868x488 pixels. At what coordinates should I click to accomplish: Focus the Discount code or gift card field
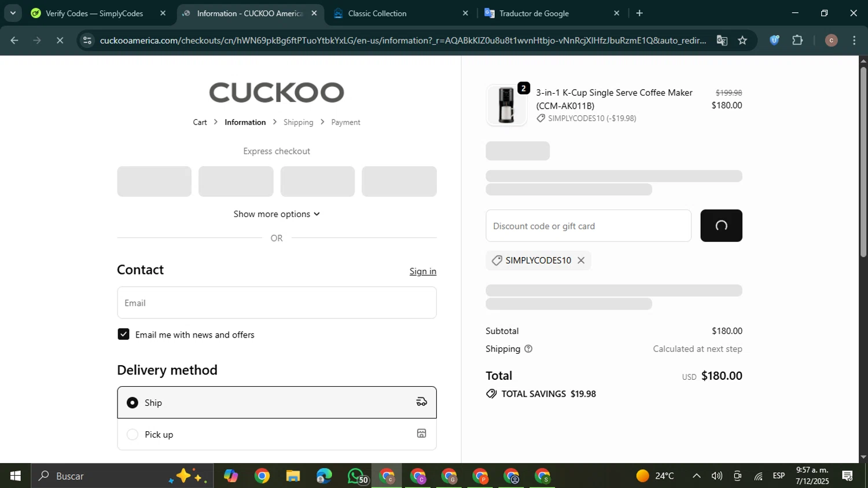pos(589,226)
